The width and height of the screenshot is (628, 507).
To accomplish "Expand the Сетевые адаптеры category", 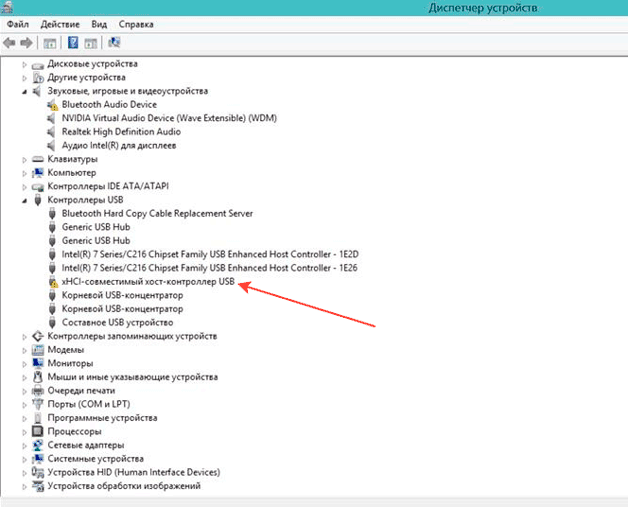I will coord(24,445).
